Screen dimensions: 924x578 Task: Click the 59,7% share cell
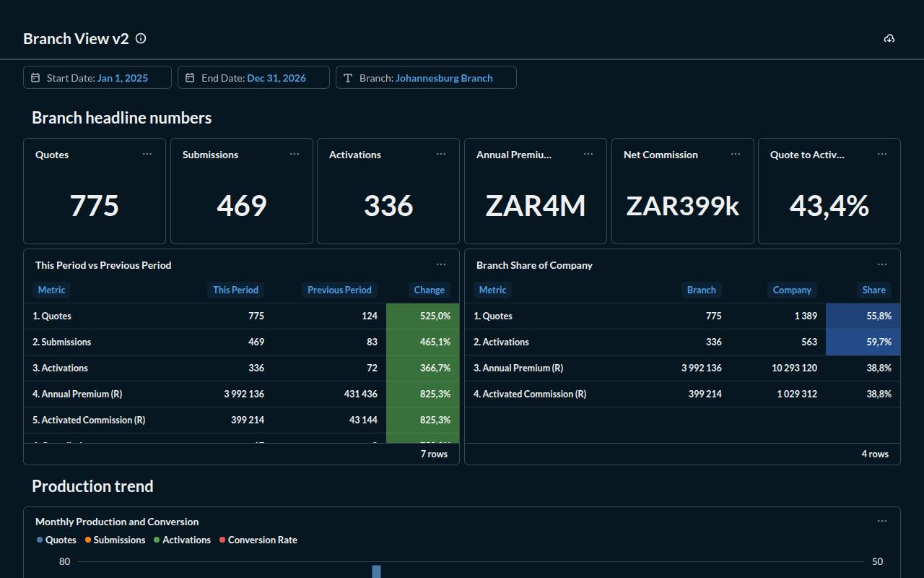[x=863, y=342]
